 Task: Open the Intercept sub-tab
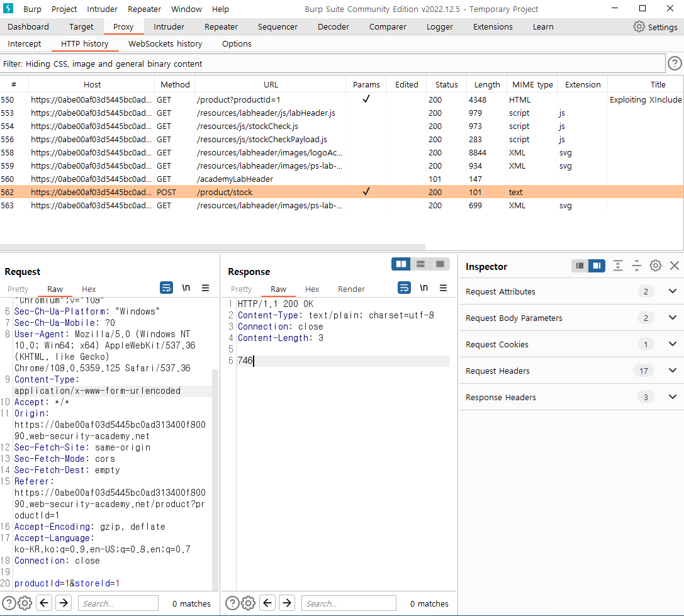[x=25, y=43]
